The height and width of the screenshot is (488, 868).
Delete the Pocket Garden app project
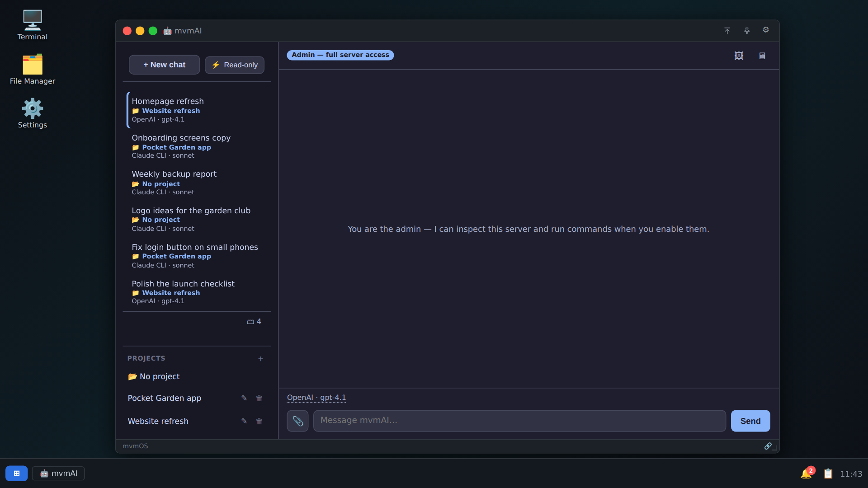click(259, 398)
